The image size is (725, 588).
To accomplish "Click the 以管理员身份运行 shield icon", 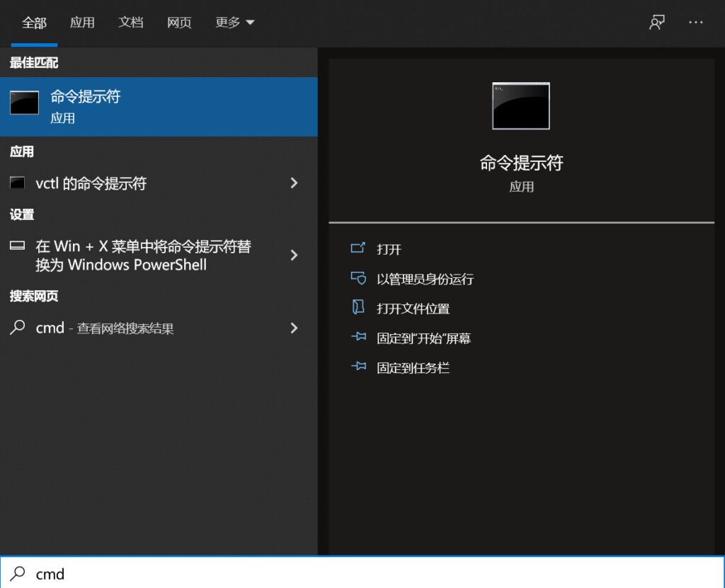I will [x=360, y=279].
